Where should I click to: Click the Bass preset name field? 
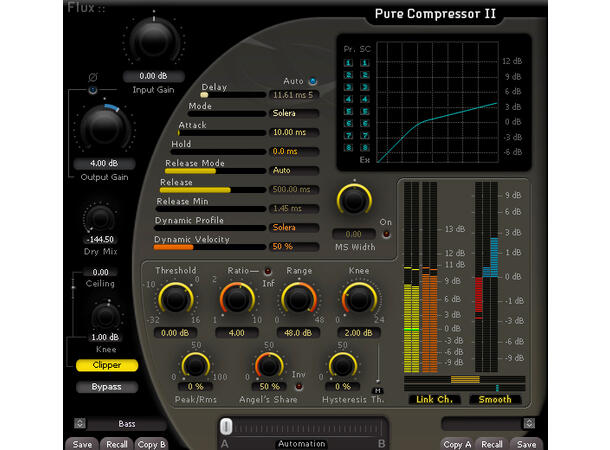click(127, 424)
